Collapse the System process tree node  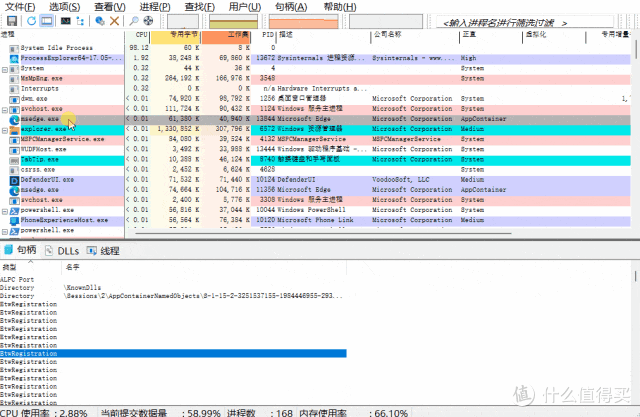point(5,70)
